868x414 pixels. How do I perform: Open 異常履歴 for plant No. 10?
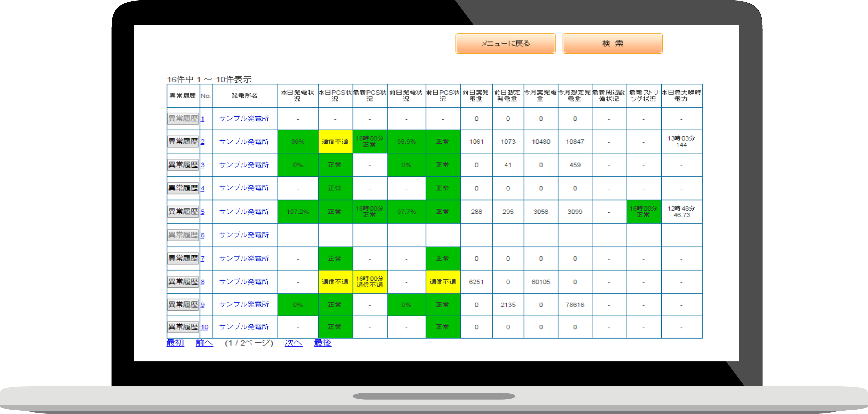pos(183,327)
